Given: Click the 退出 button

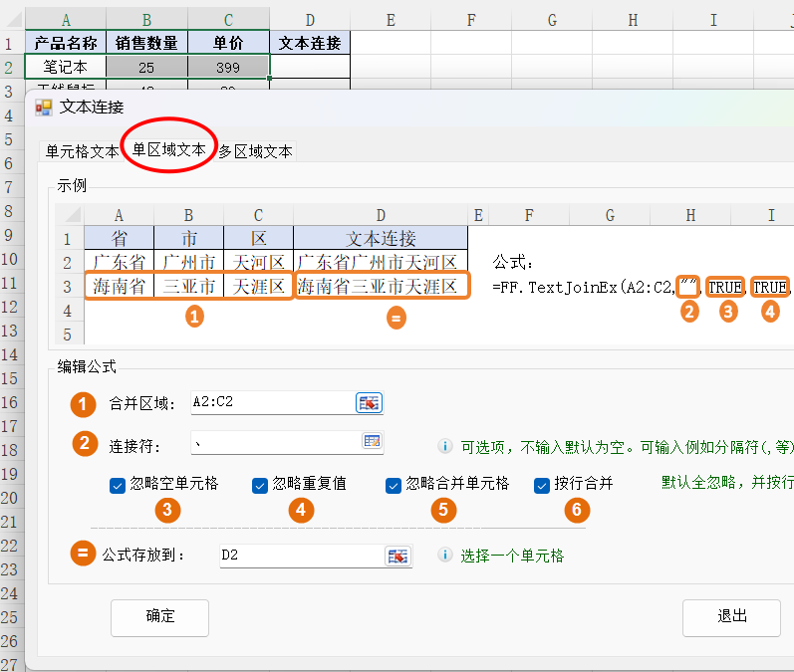Looking at the screenshot, I should point(731,616).
